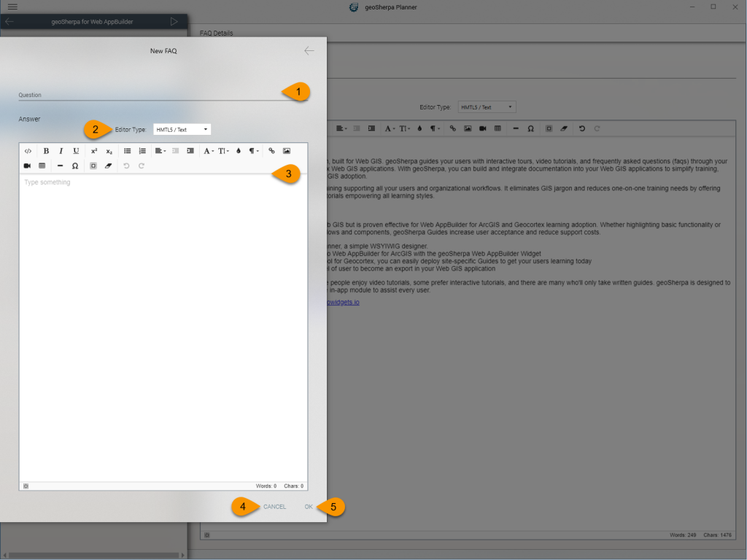The image size is (747, 560).
Task: Open the Editor Type dropdown in the New FAQ dialog
Action: 182,130
